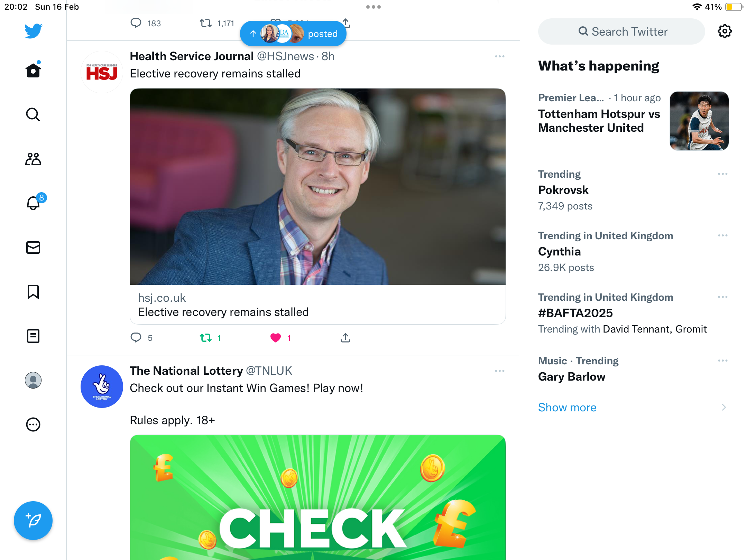Undo retweet on the HSJ tweet

(210, 337)
